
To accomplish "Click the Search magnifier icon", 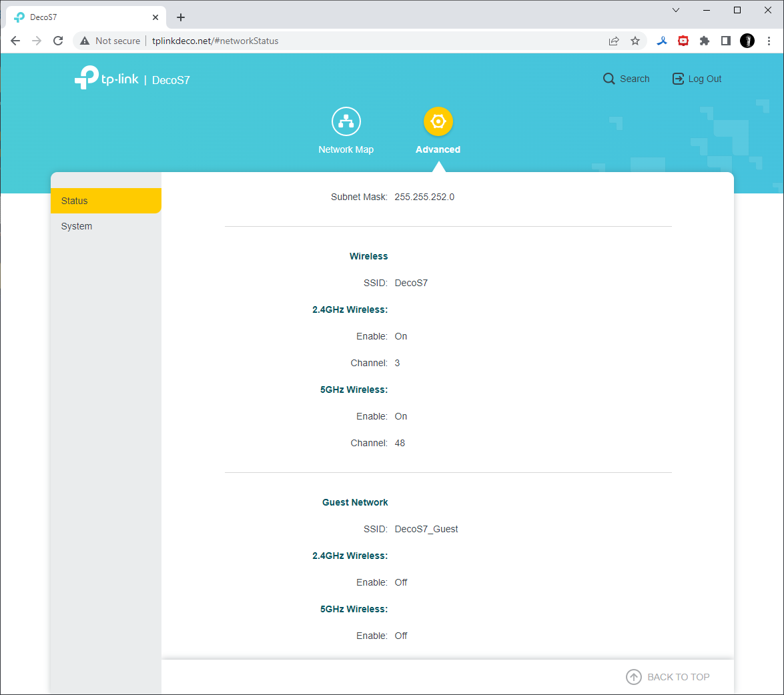I will [x=609, y=79].
